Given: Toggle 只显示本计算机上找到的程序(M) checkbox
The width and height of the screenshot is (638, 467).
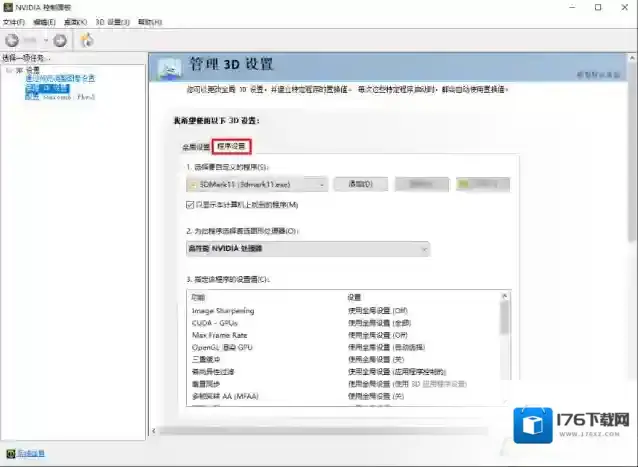Looking at the screenshot, I should [190, 205].
